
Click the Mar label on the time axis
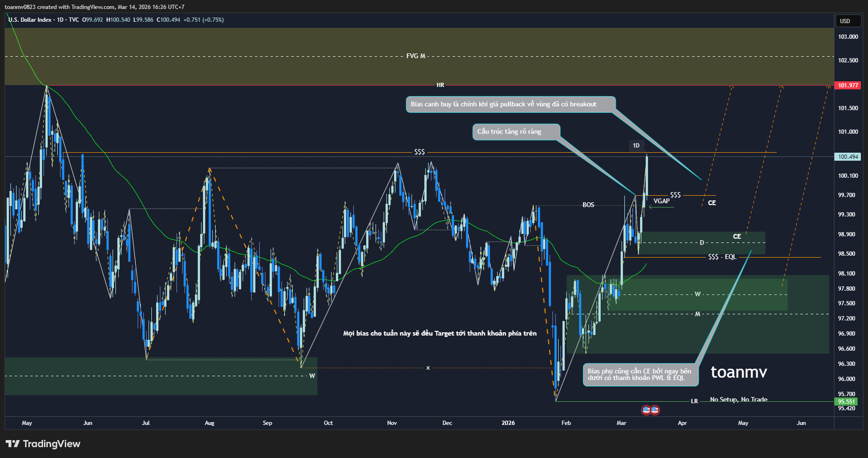click(x=622, y=423)
